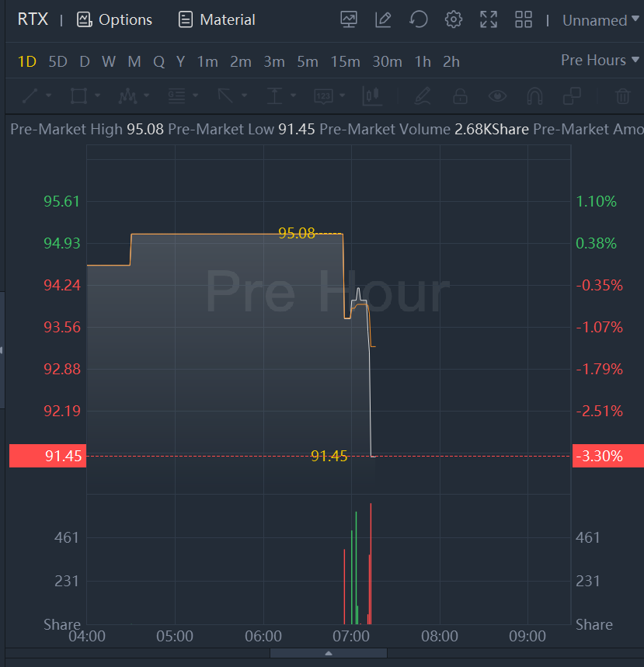Open the edit note pencil icon

tap(383, 20)
